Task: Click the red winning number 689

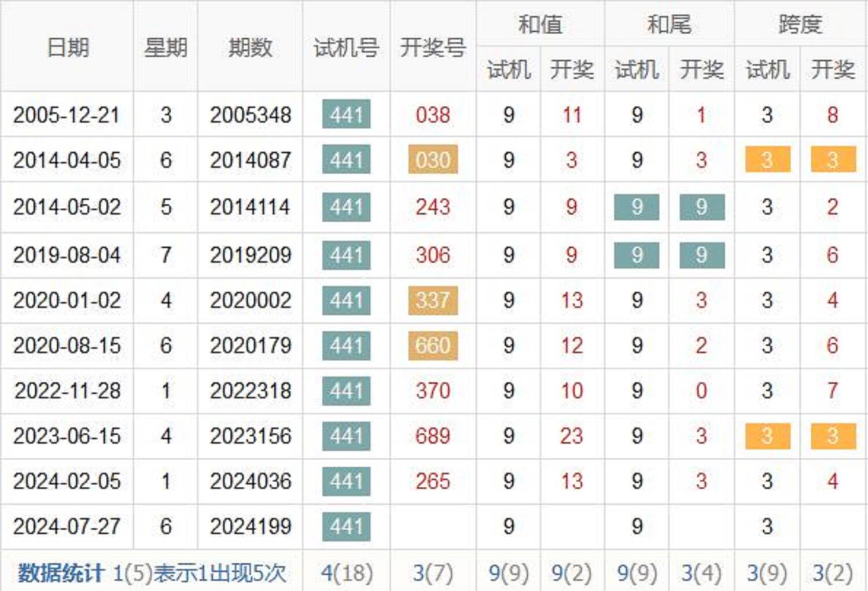Action: pyautogui.click(x=433, y=436)
